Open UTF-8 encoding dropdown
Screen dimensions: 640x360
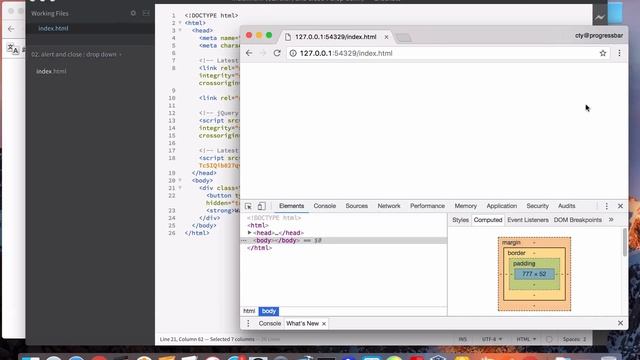click(x=492, y=339)
